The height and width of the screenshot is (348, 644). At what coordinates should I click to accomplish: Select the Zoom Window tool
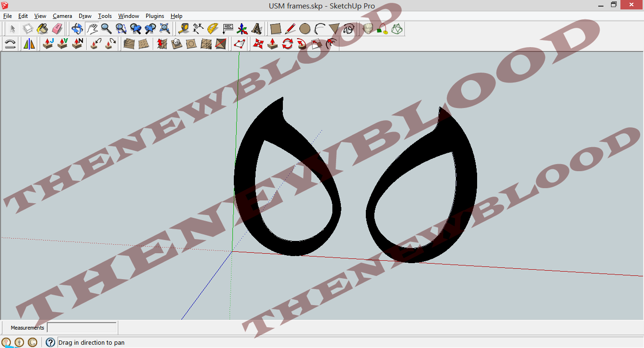[121, 29]
